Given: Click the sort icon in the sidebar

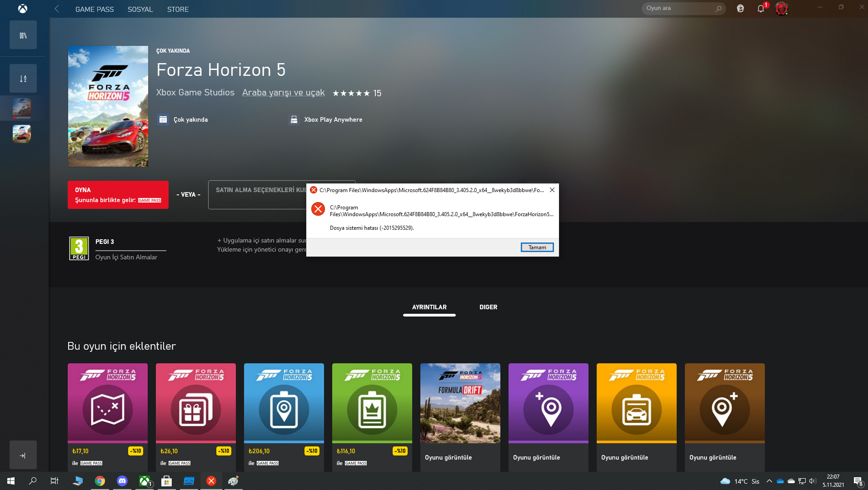Looking at the screenshot, I should (x=23, y=79).
